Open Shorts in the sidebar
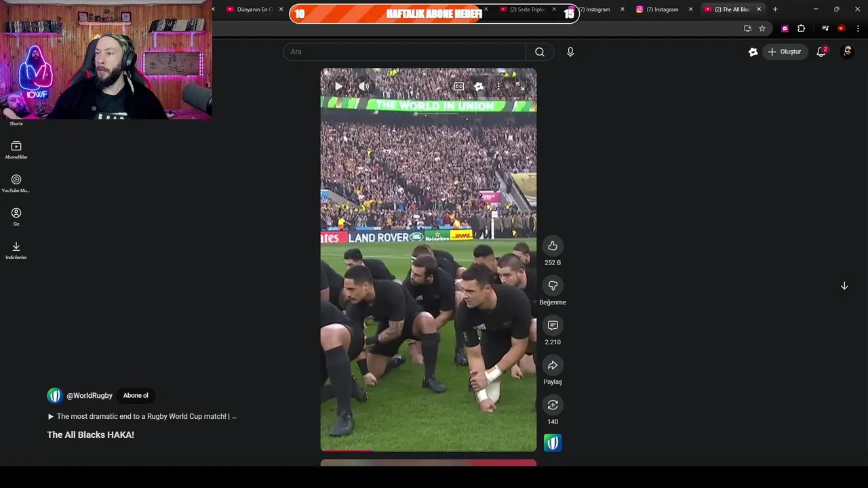Viewport: 868px width, 488px height. point(16,123)
